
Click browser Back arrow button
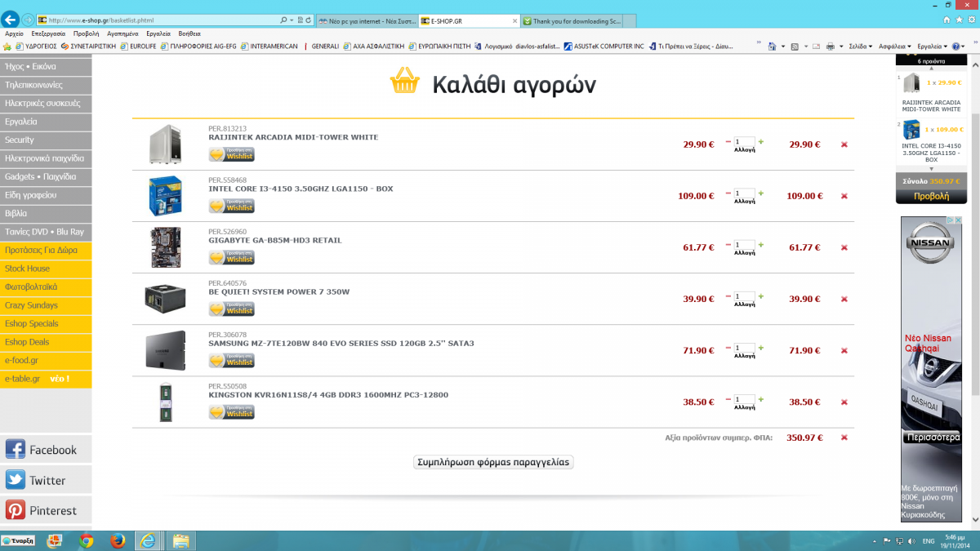(10, 19)
